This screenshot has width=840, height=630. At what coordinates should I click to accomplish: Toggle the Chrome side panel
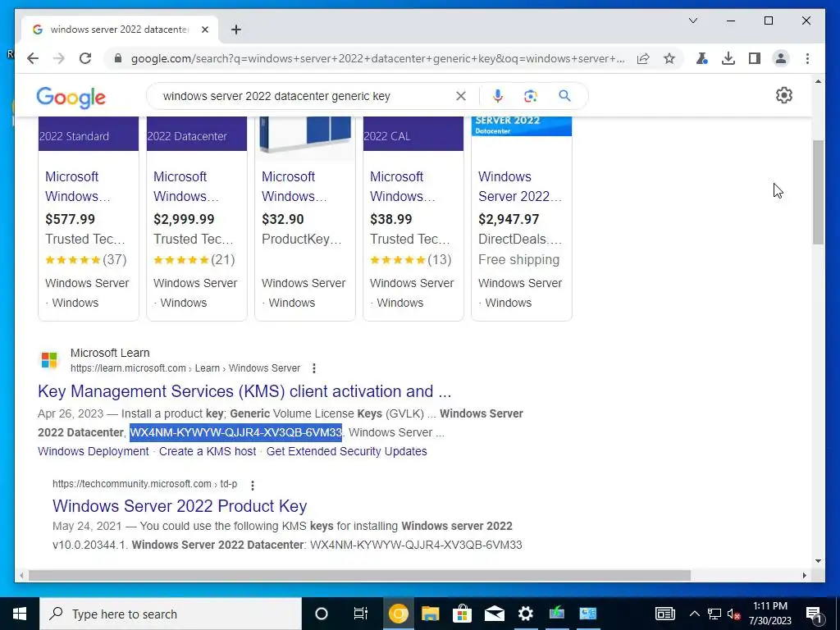point(755,58)
